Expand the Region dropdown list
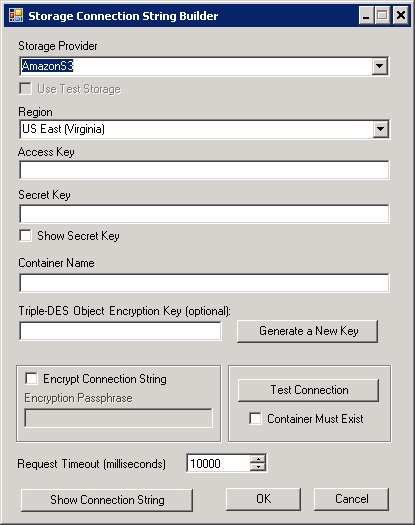 click(x=381, y=129)
